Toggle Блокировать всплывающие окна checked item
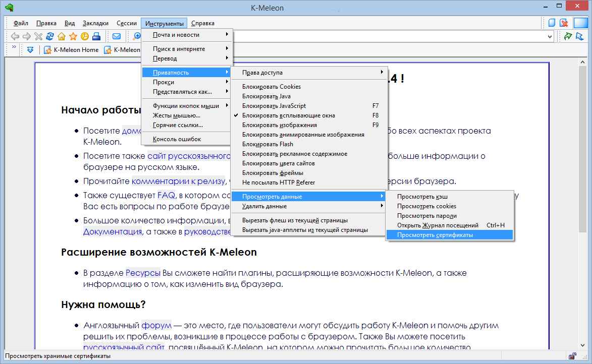 (289, 115)
